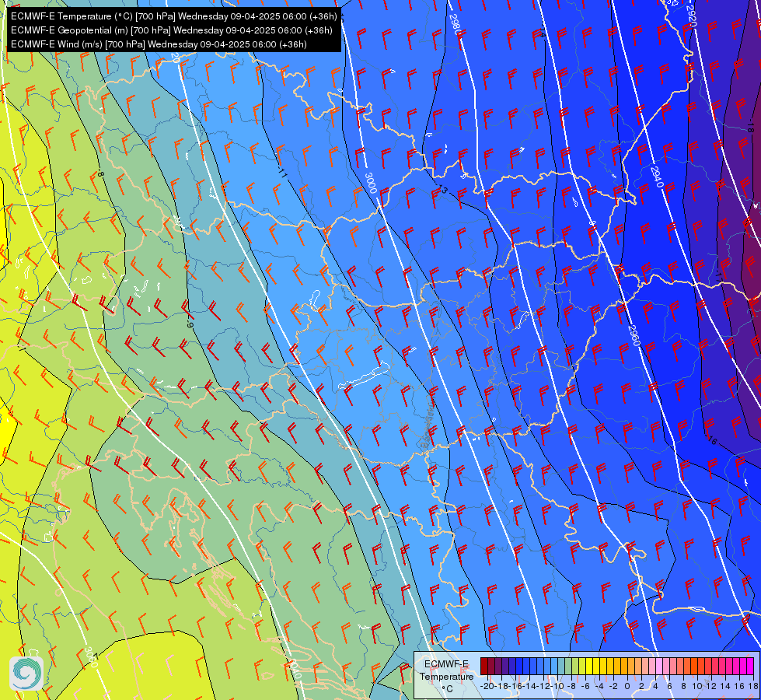
Task: Click the '2980' geopotential contour label
Action: point(455,23)
